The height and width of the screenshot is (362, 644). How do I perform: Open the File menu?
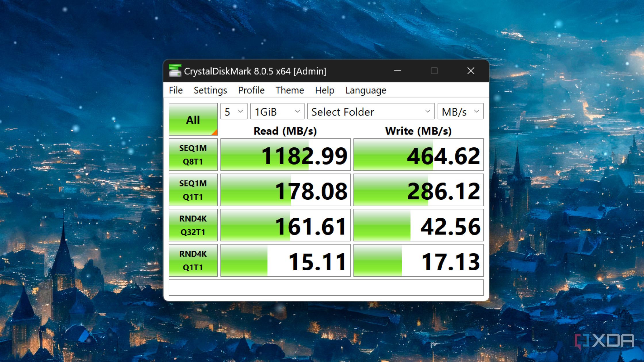[x=176, y=90]
